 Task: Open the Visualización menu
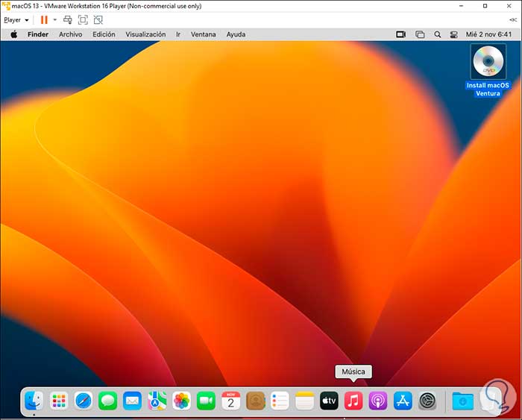point(145,34)
